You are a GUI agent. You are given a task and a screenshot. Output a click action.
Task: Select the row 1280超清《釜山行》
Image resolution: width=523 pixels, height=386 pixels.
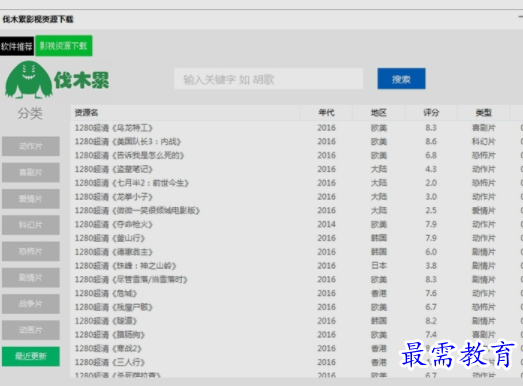point(297,238)
